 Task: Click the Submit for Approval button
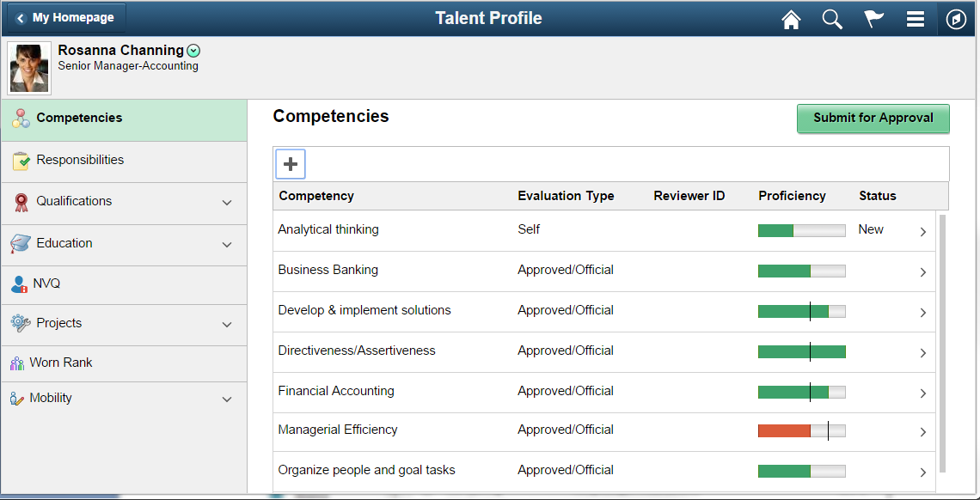click(x=873, y=119)
